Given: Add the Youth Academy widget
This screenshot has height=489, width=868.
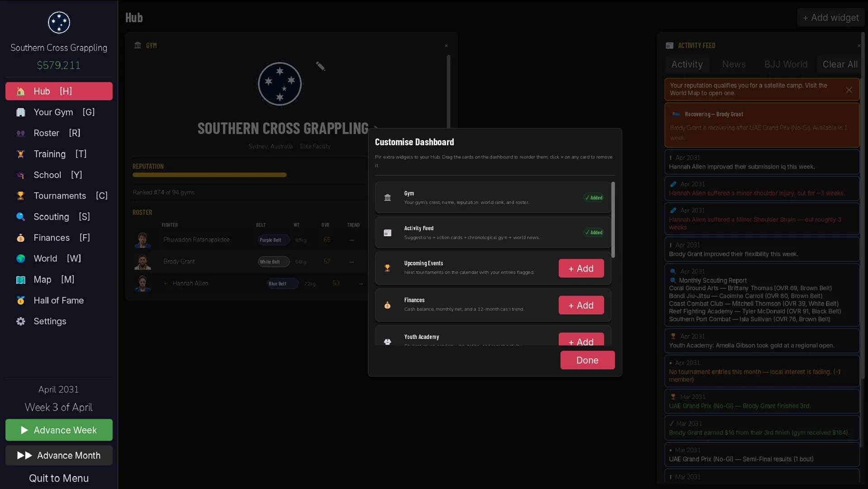Looking at the screenshot, I should pos(581,340).
